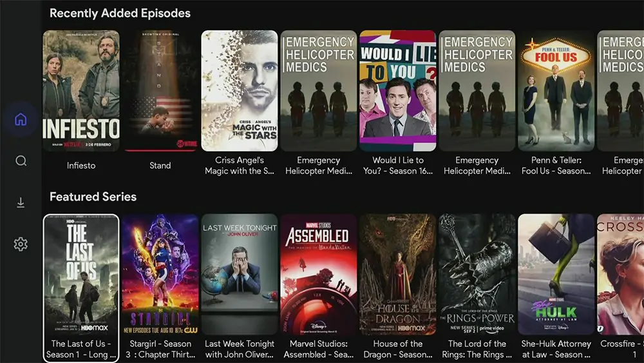The width and height of the screenshot is (644, 363).
Task: Click the 'Stand' title text
Action: coord(160,166)
